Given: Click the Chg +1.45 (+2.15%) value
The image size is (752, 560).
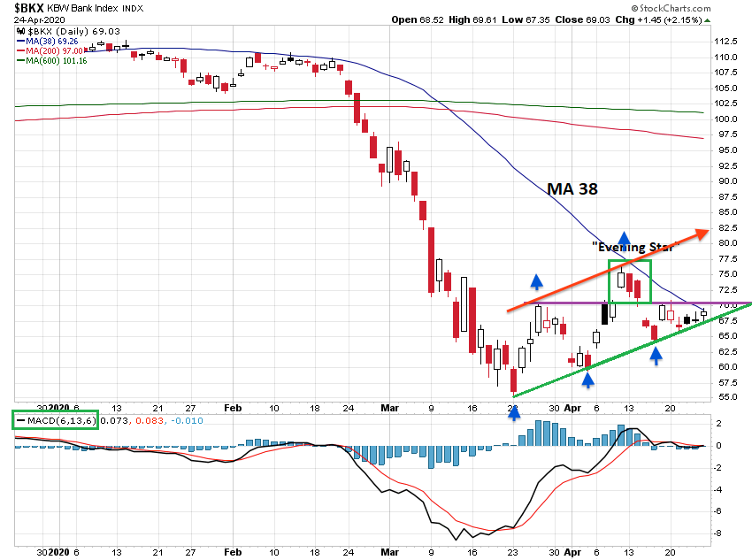Looking at the screenshot, I should point(658,19).
